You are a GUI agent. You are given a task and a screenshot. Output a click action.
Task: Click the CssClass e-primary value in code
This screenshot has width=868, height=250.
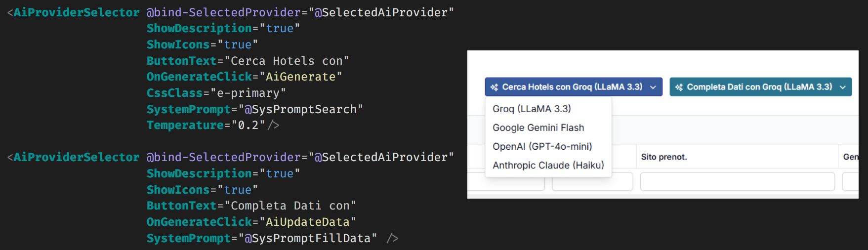248,93
